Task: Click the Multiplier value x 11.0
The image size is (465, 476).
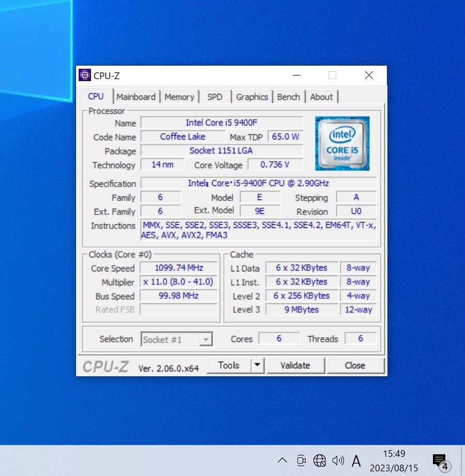Action: [x=179, y=282]
